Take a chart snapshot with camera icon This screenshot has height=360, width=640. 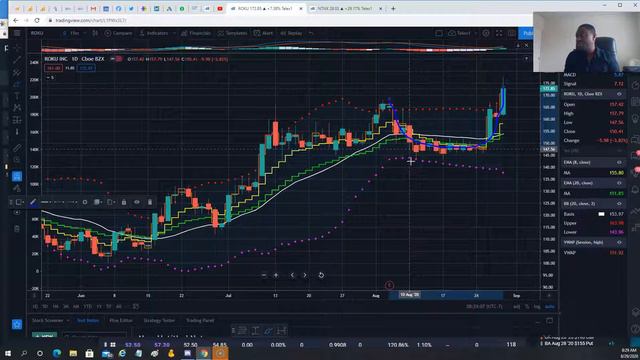pyautogui.click(x=511, y=33)
